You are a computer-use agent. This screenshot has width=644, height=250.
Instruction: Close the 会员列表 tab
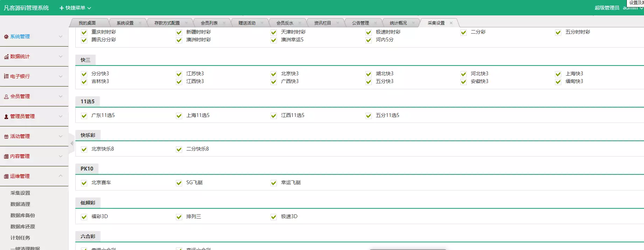[x=224, y=23]
